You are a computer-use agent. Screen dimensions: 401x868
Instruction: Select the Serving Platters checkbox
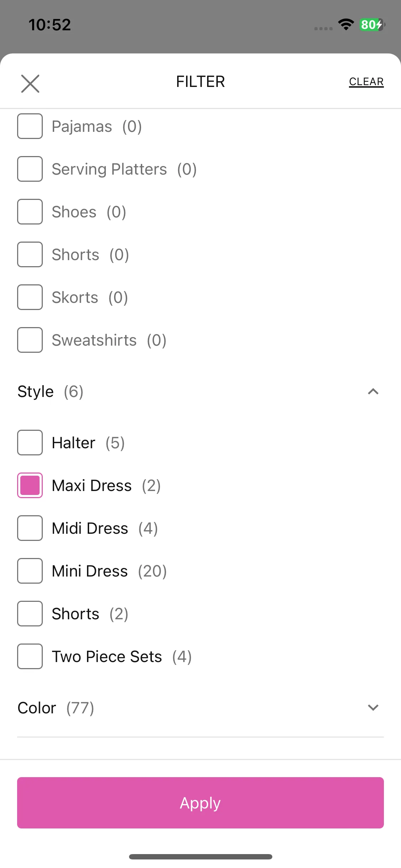30,169
